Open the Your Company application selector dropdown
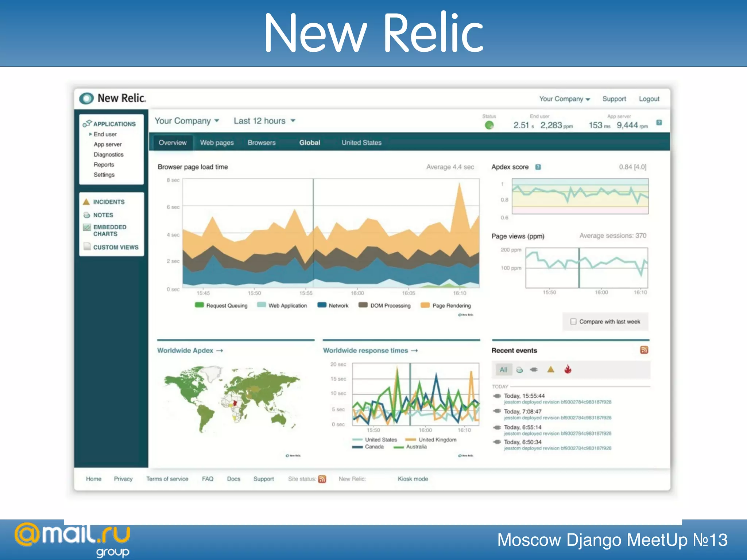The height and width of the screenshot is (560, 747). [187, 121]
